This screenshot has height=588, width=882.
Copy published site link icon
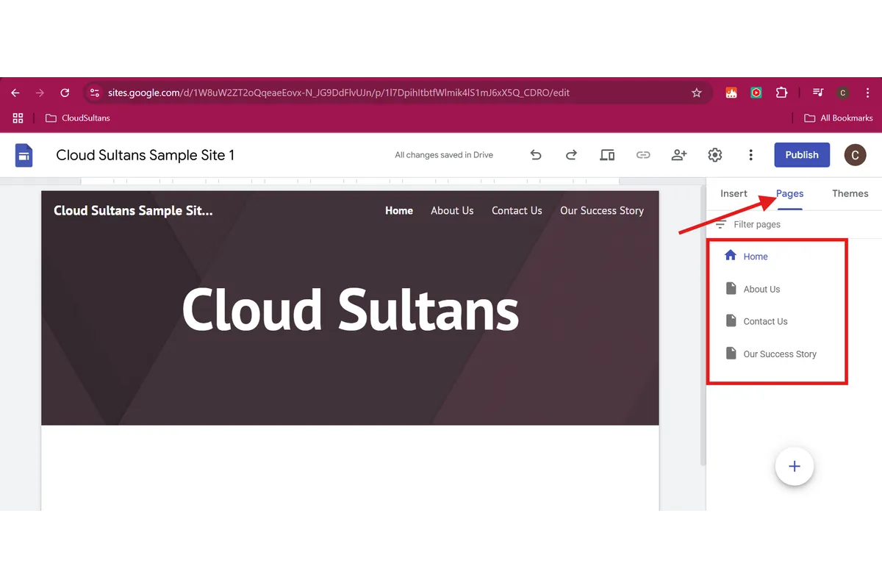(x=643, y=155)
